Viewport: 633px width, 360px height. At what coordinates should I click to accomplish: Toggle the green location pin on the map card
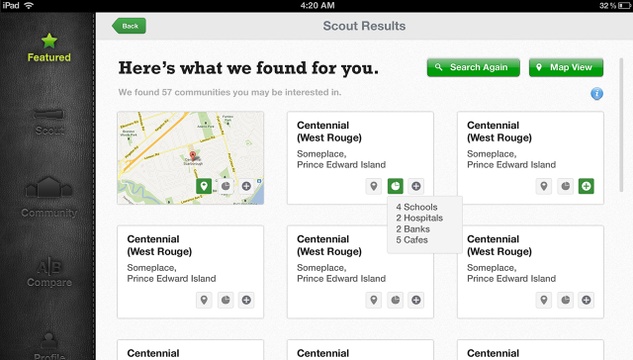click(x=204, y=186)
